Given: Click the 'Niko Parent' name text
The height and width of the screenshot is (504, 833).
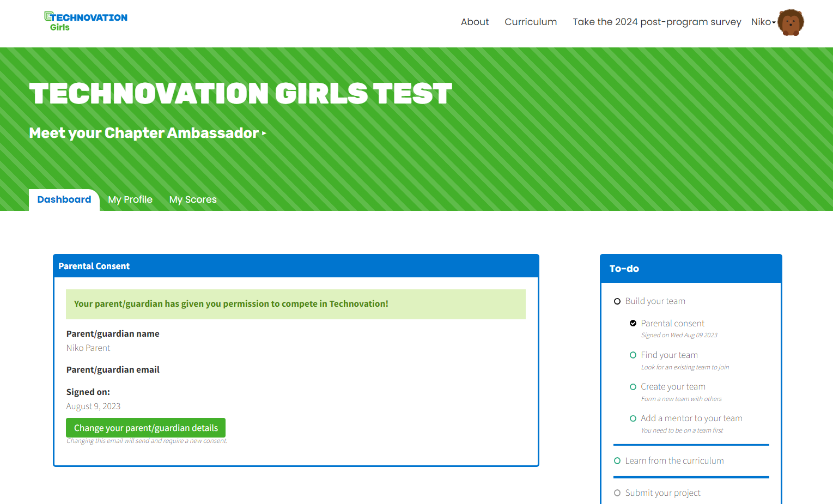Looking at the screenshot, I should pyautogui.click(x=88, y=348).
